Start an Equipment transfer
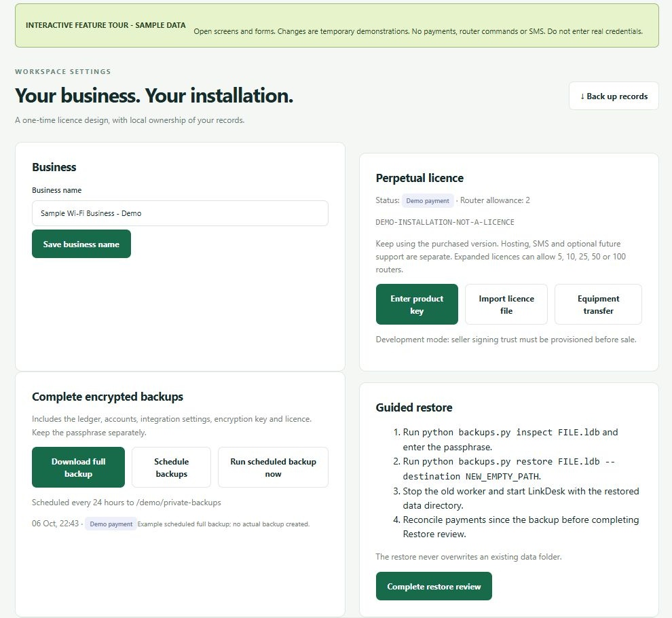 tap(598, 304)
